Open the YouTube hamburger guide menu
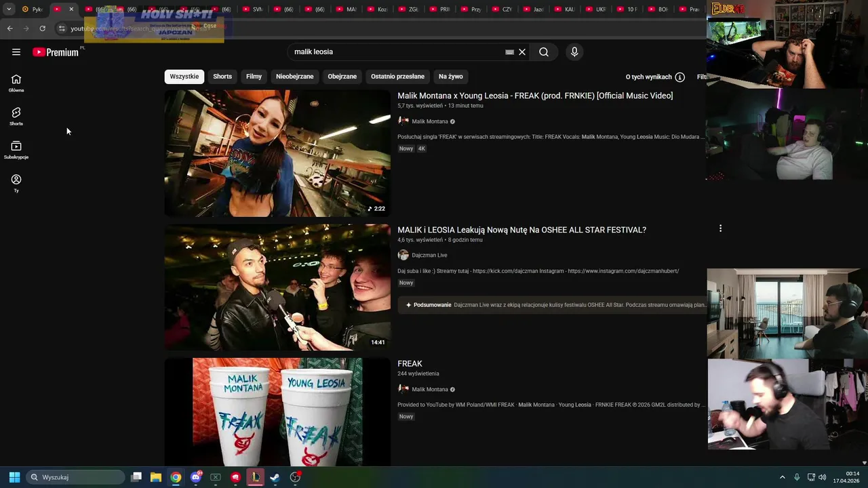868x488 pixels. click(16, 52)
